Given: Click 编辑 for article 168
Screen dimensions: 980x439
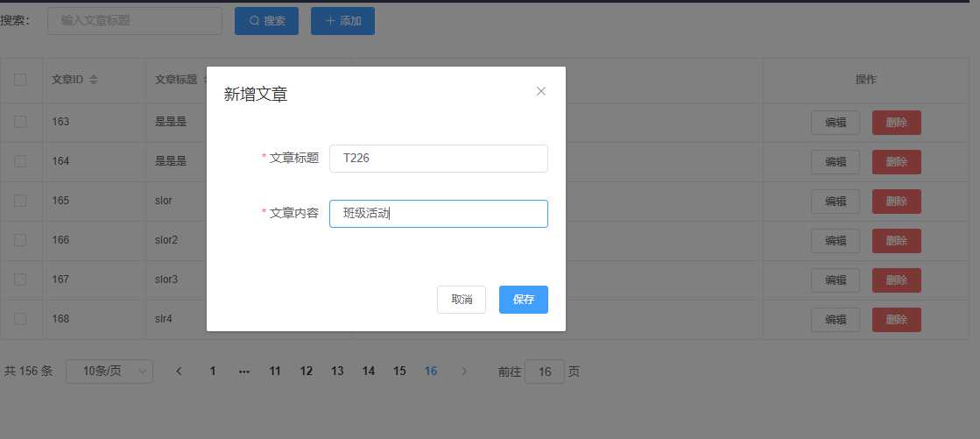Looking at the screenshot, I should point(835,320).
